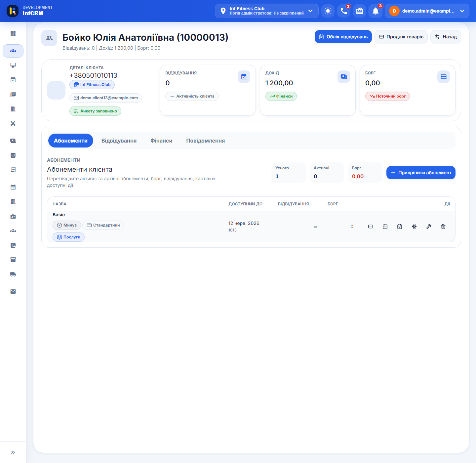Image resolution: width=476 pixels, height=463 pixels.
Task: Open the delivery truck sidebar icon
Action: click(x=13, y=274)
